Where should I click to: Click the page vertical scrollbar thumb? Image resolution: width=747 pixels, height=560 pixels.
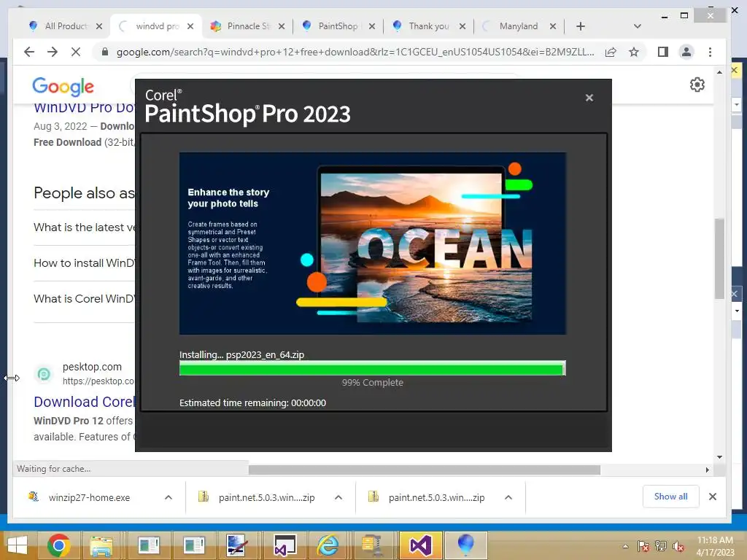pyautogui.click(x=719, y=259)
